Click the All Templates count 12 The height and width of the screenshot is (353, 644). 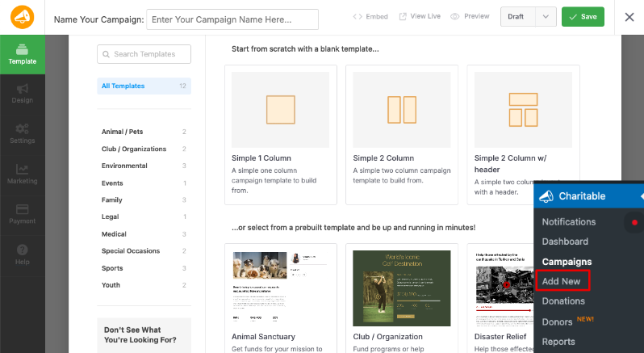182,86
